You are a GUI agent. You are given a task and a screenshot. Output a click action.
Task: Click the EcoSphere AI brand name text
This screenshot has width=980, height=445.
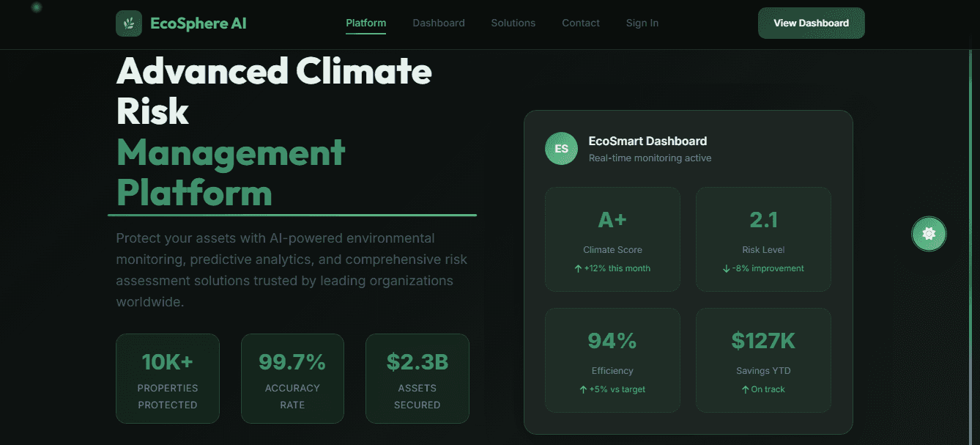(x=198, y=23)
